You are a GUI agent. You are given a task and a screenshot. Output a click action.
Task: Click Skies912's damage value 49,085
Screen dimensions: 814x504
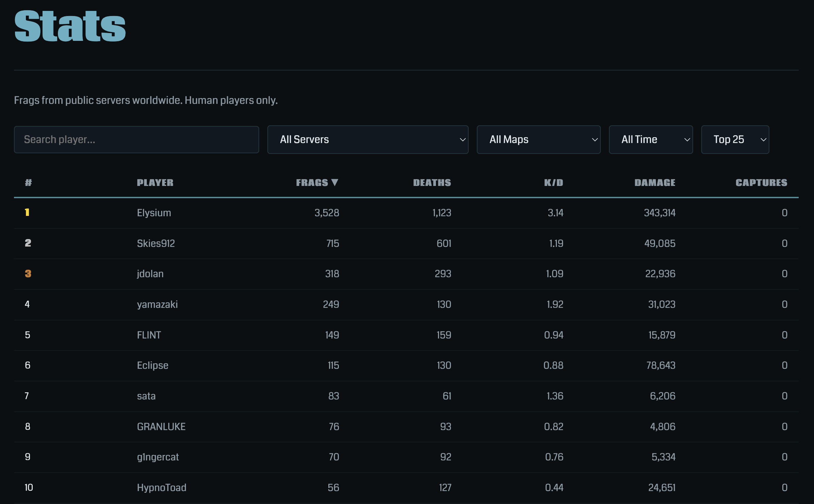(x=660, y=243)
